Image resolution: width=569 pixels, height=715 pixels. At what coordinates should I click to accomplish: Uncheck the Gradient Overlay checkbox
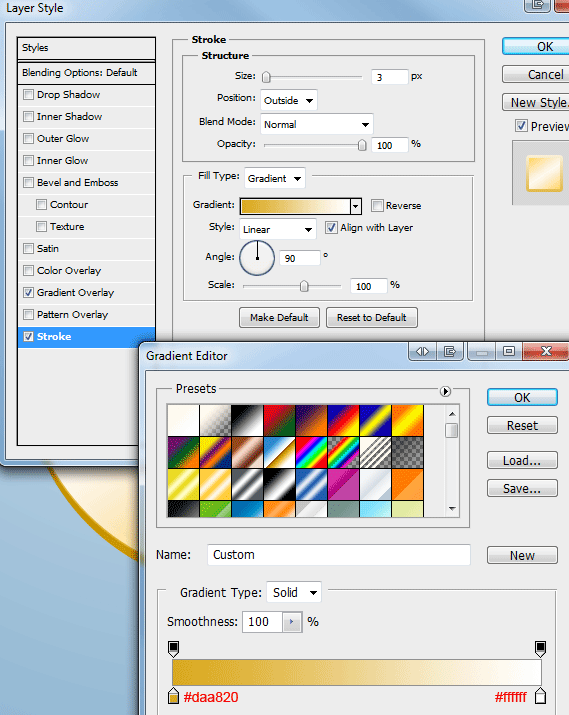[28, 292]
